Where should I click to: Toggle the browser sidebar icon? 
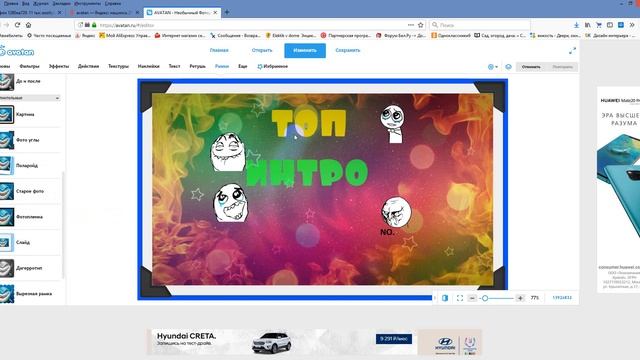point(609,25)
